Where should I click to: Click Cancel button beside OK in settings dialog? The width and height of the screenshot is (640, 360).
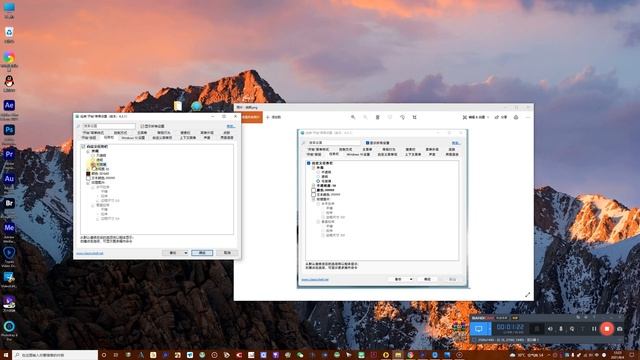pyautogui.click(x=227, y=253)
